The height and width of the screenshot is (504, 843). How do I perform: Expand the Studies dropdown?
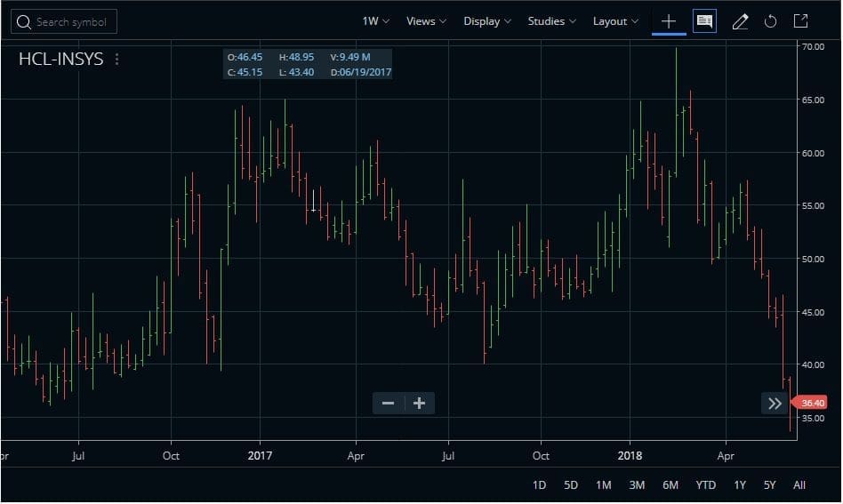click(x=551, y=21)
